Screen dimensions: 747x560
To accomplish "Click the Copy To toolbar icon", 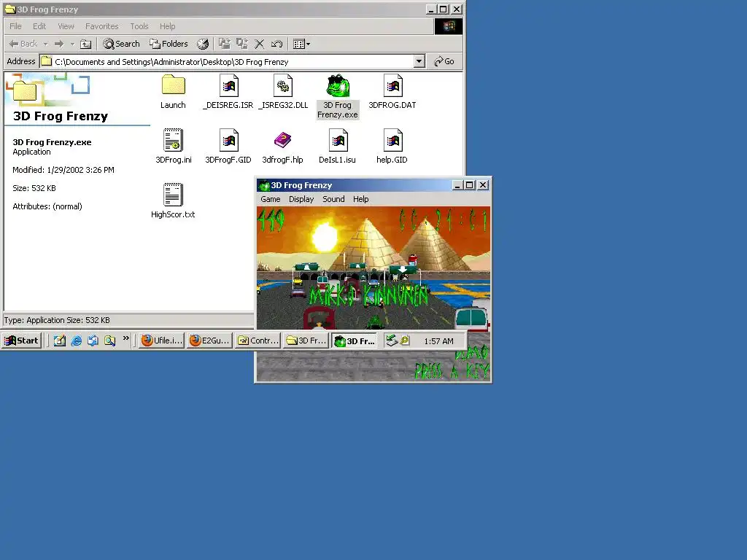I will pos(242,44).
